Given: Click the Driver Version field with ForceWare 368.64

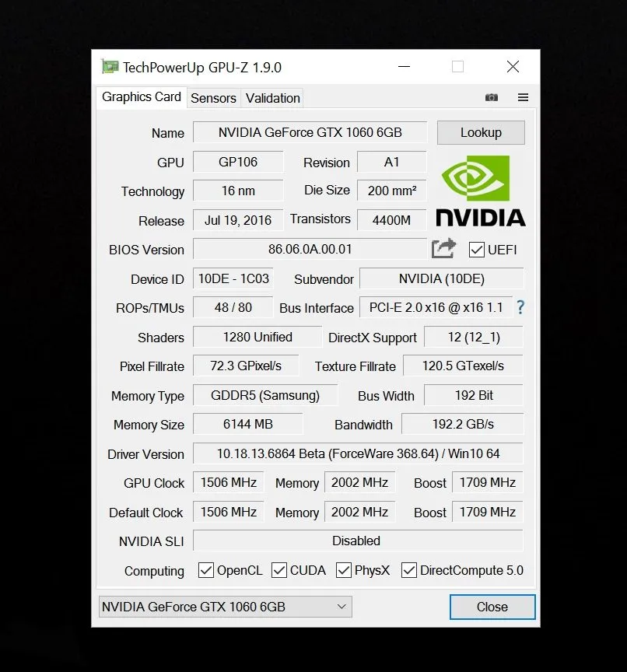Looking at the screenshot, I should (359, 453).
